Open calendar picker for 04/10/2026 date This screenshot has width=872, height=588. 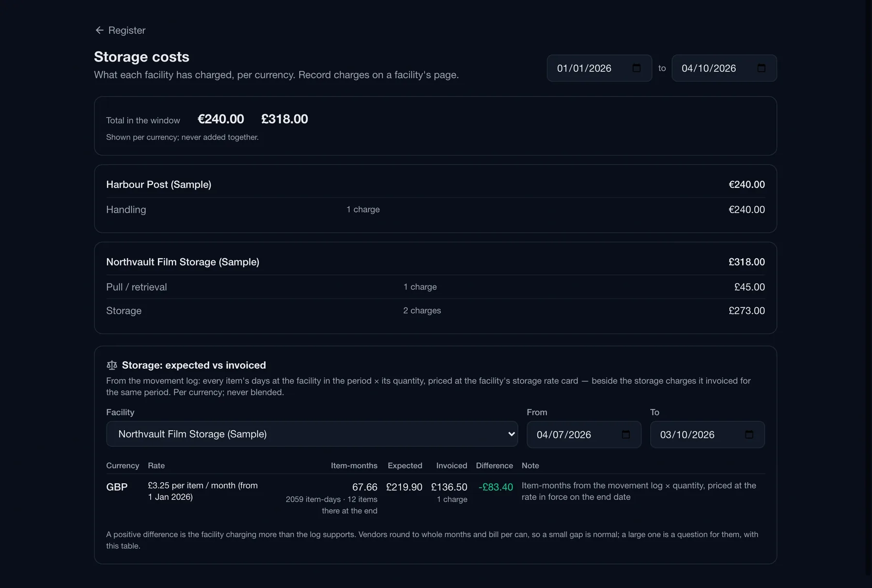point(761,68)
